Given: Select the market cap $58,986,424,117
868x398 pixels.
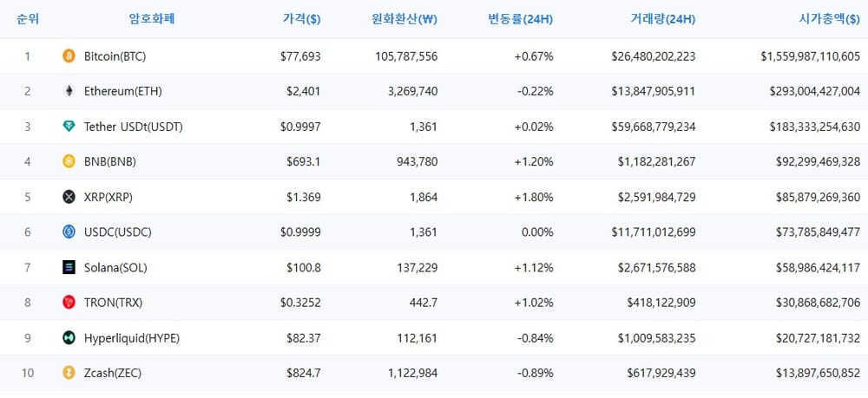Looking at the screenshot, I should pyautogui.click(x=818, y=268).
